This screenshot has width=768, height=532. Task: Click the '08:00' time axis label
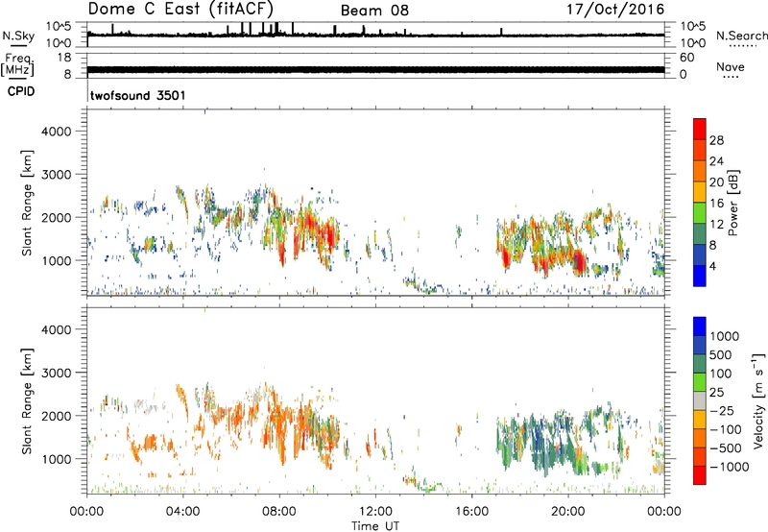[279, 512]
